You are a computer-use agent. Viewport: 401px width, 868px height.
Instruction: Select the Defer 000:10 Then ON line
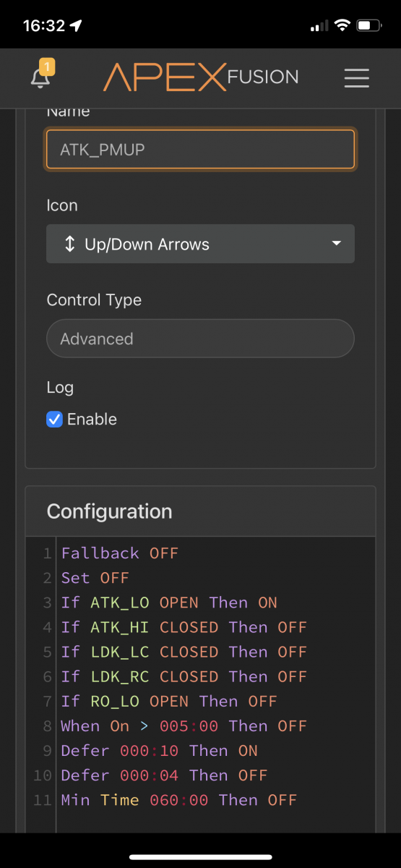tap(159, 750)
